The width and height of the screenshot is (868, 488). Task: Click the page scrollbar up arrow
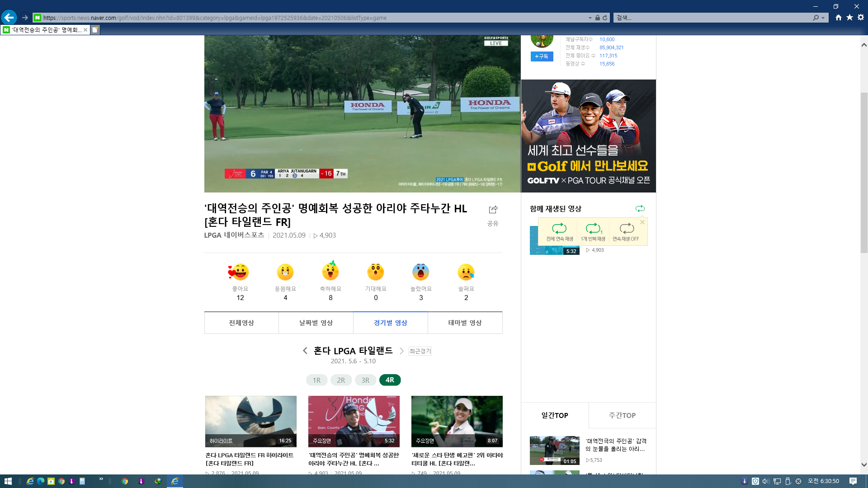pyautogui.click(x=864, y=45)
